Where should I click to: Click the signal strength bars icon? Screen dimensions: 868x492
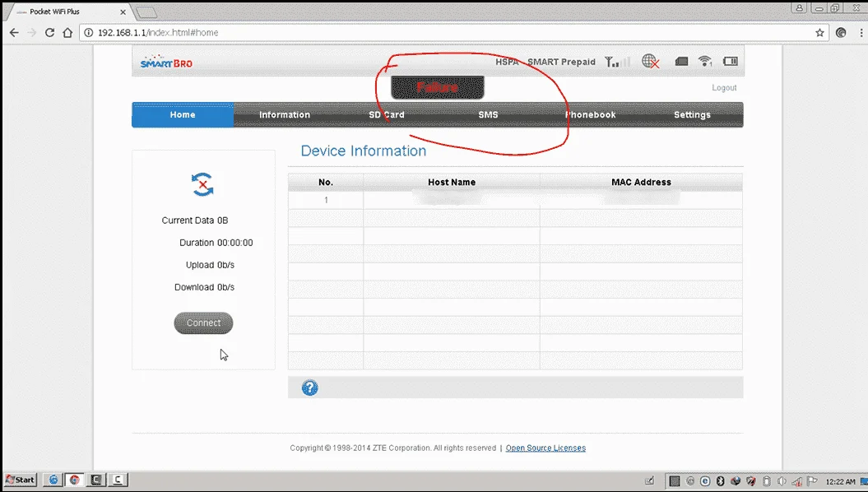617,62
